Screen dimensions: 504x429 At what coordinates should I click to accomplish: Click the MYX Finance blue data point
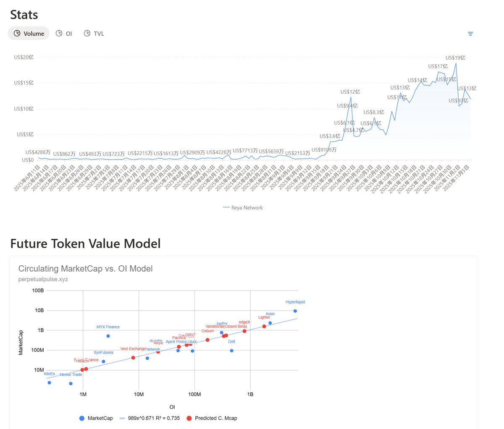coord(108,336)
